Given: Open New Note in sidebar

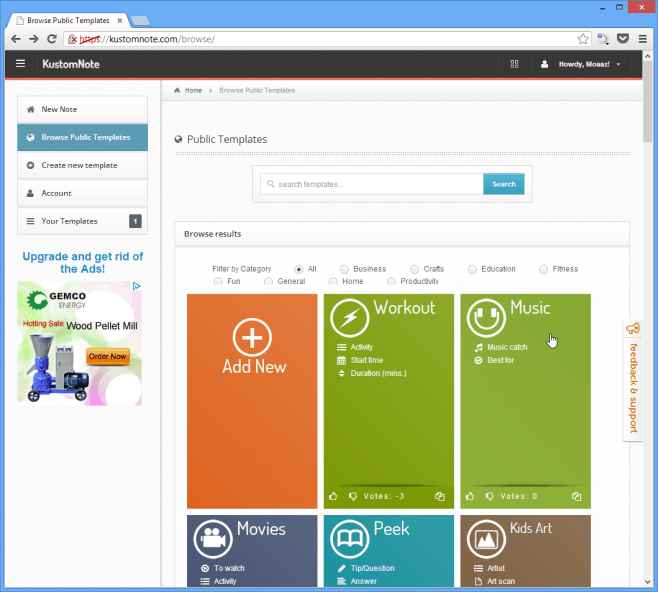Looking at the screenshot, I should pos(82,109).
